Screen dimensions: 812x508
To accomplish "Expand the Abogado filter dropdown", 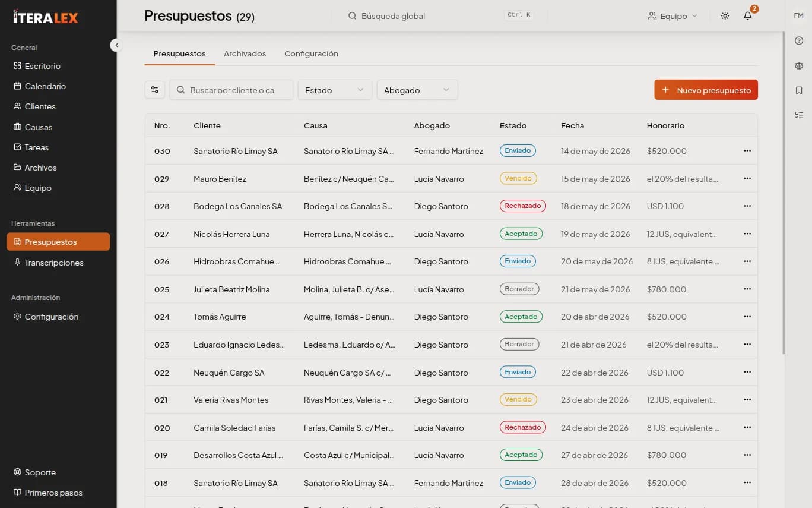I will point(417,90).
